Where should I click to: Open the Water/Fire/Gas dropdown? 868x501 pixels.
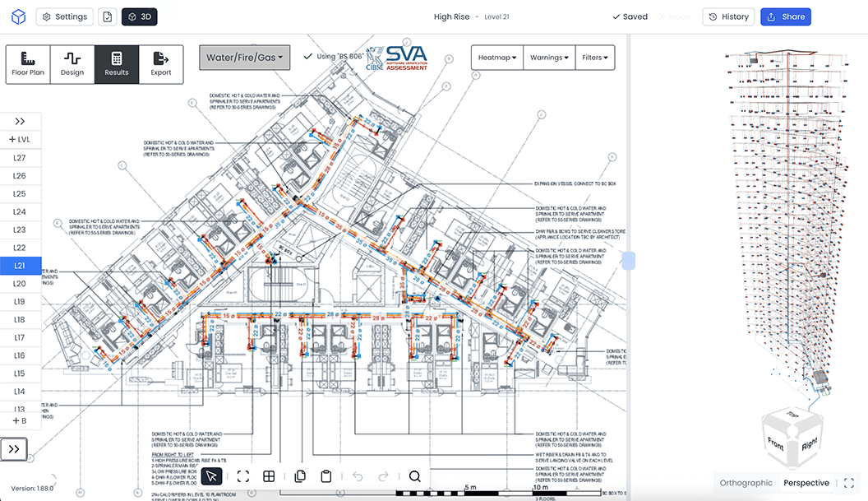coord(244,57)
